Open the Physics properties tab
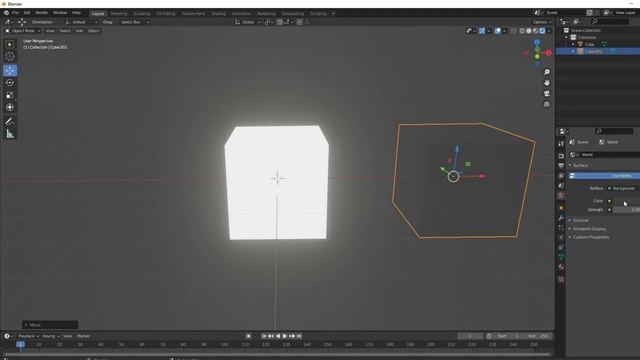The width and height of the screenshot is (640, 360). (561, 238)
